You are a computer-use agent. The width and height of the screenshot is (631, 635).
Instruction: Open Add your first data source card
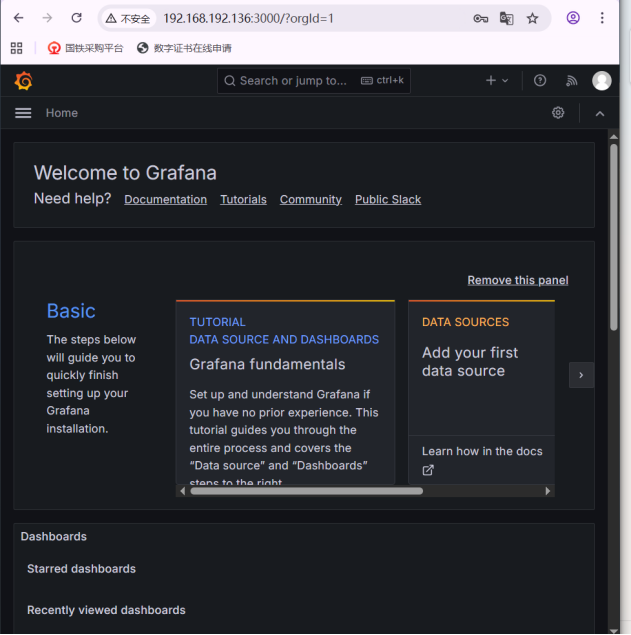(x=481, y=368)
